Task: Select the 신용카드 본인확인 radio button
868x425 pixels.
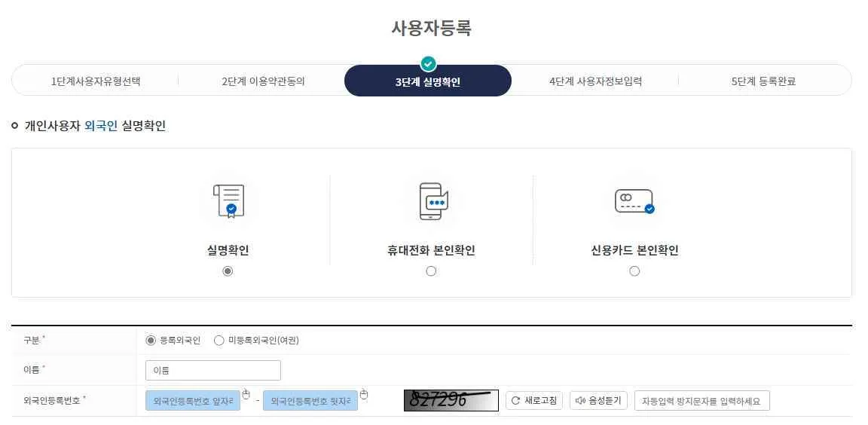Action: pos(634,271)
